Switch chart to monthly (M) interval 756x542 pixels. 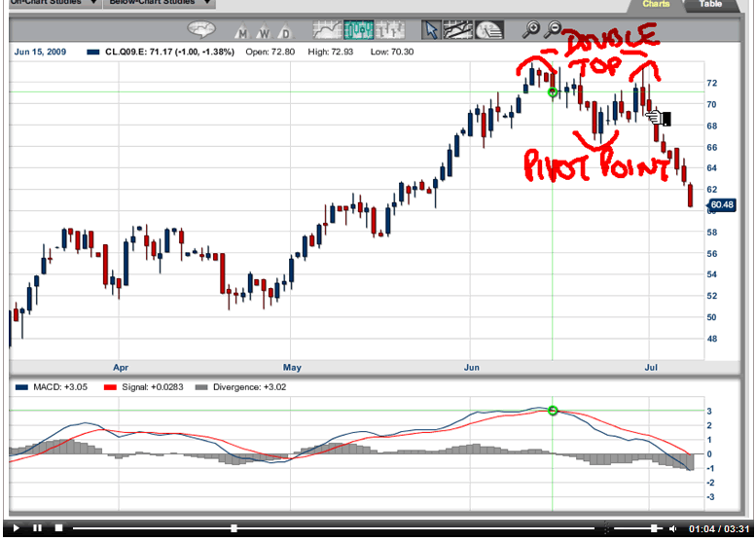pos(242,31)
